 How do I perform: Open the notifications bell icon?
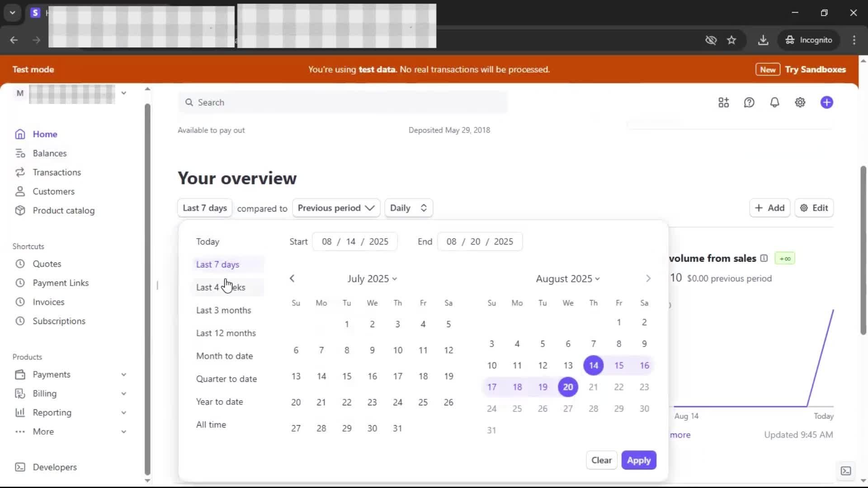[774, 103]
